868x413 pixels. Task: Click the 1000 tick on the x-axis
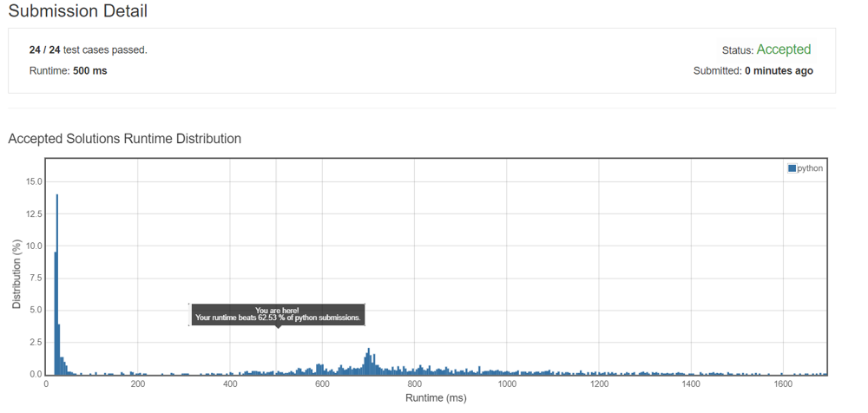click(507, 383)
